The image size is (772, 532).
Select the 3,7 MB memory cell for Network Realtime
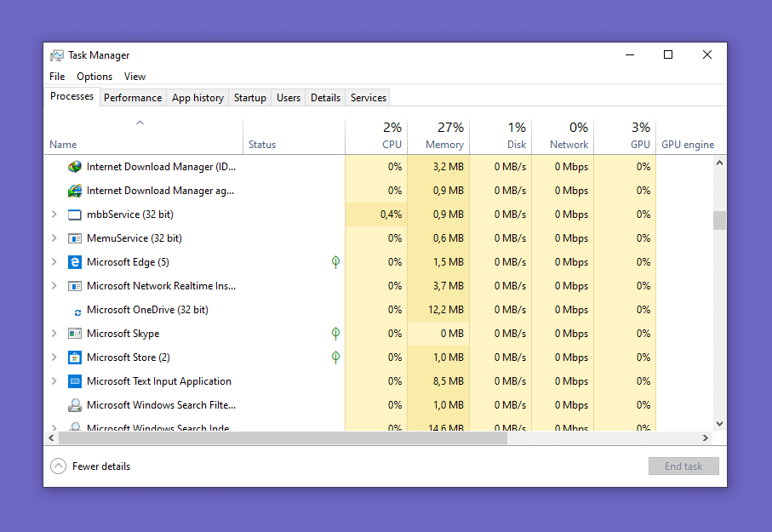click(438, 286)
